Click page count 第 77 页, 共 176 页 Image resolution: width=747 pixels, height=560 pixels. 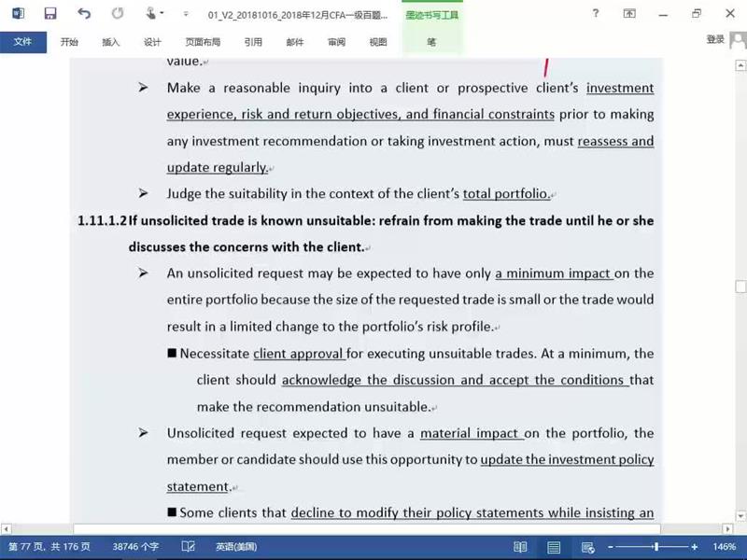point(49,547)
